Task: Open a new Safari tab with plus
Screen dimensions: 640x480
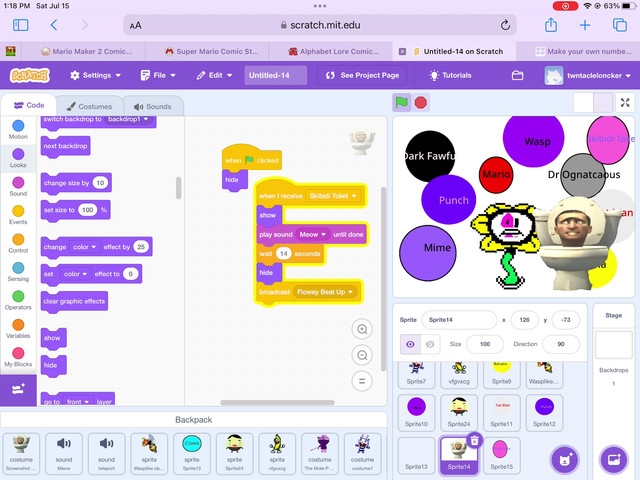Action: tap(585, 25)
